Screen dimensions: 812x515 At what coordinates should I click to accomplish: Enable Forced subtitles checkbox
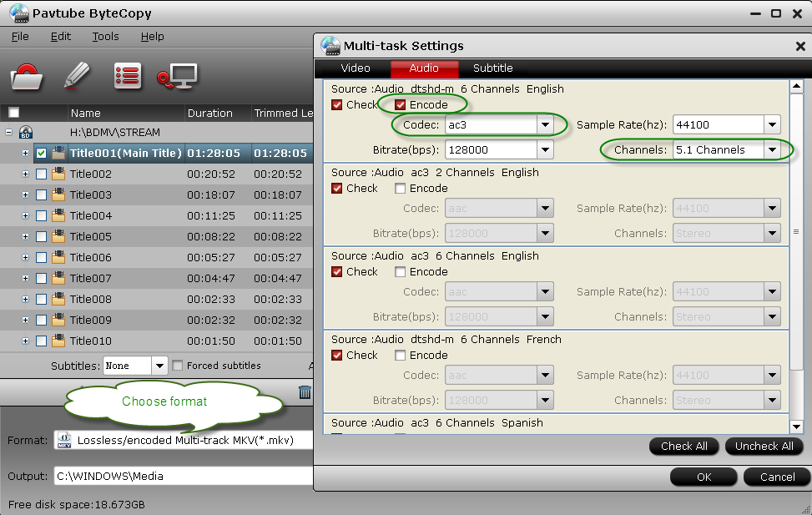click(x=178, y=366)
